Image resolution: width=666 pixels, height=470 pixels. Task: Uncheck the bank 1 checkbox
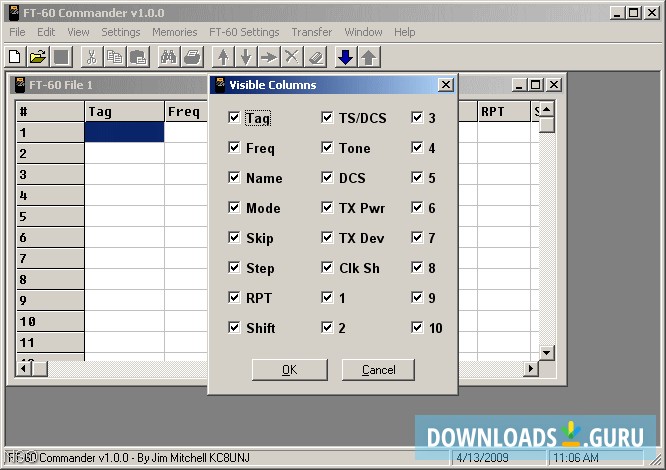327,297
